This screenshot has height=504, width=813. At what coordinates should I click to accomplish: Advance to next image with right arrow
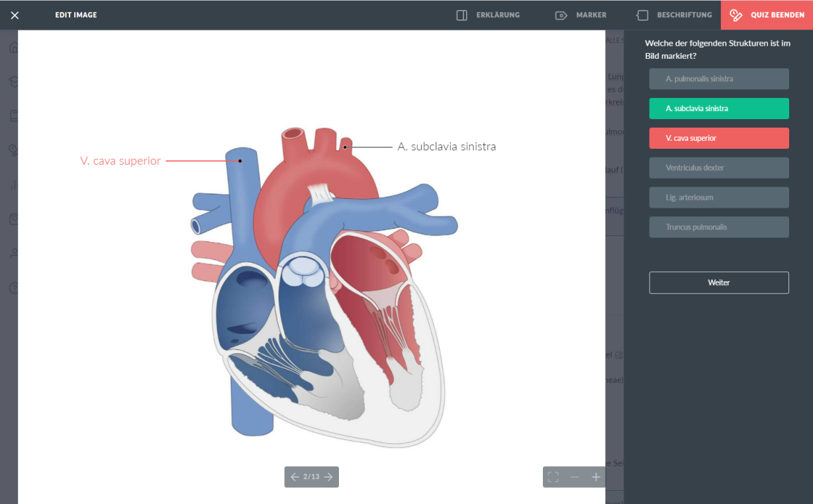click(x=329, y=477)
